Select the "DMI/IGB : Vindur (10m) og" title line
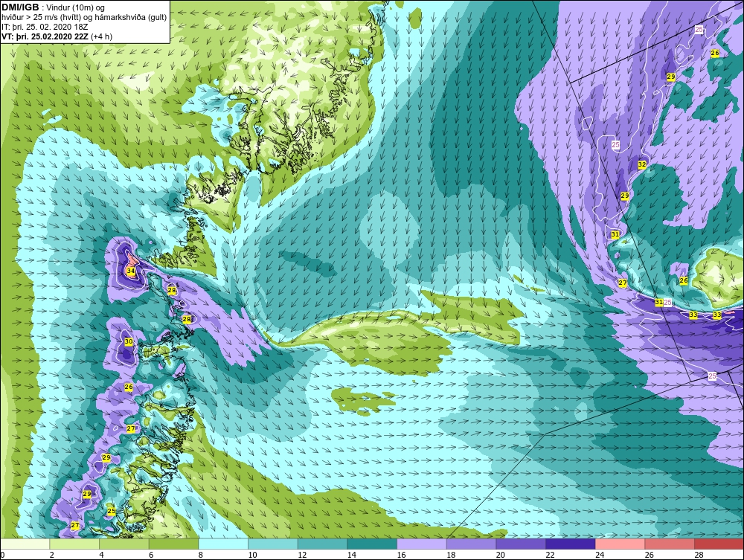 54,7
